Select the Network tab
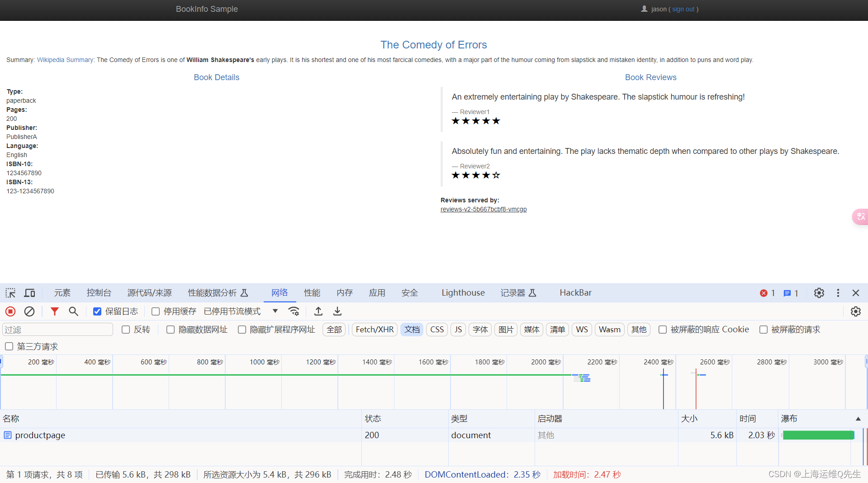 280,293
